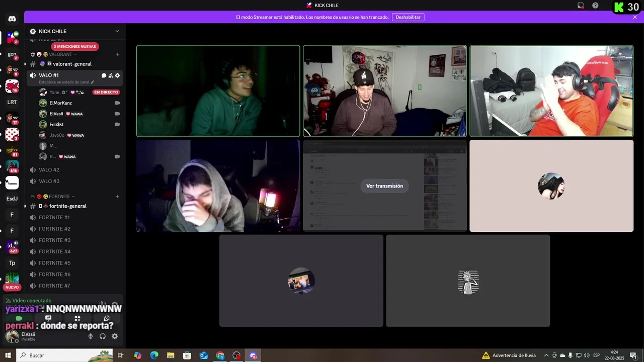Collapse the VALORANT category
Viewport: 644px width, 362px height.
(x=60, y=54)
